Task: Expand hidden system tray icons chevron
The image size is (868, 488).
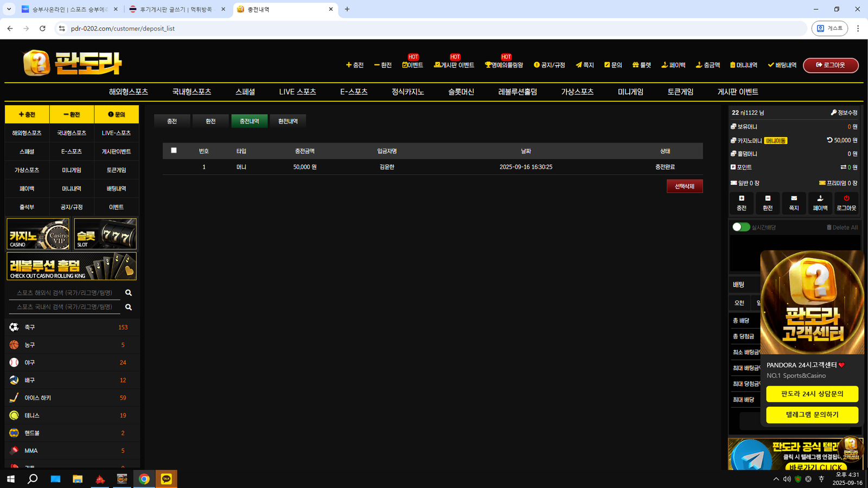Action: pos(776,479)
